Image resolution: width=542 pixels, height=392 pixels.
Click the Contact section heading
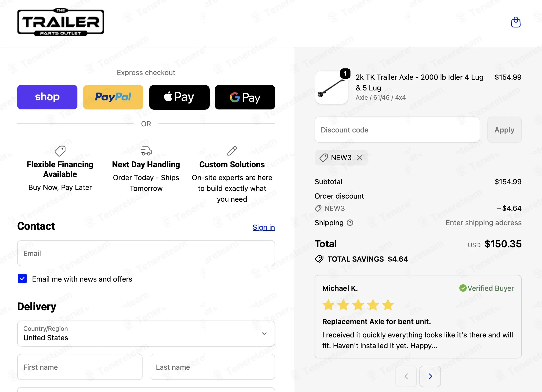(x=36, y=226)
